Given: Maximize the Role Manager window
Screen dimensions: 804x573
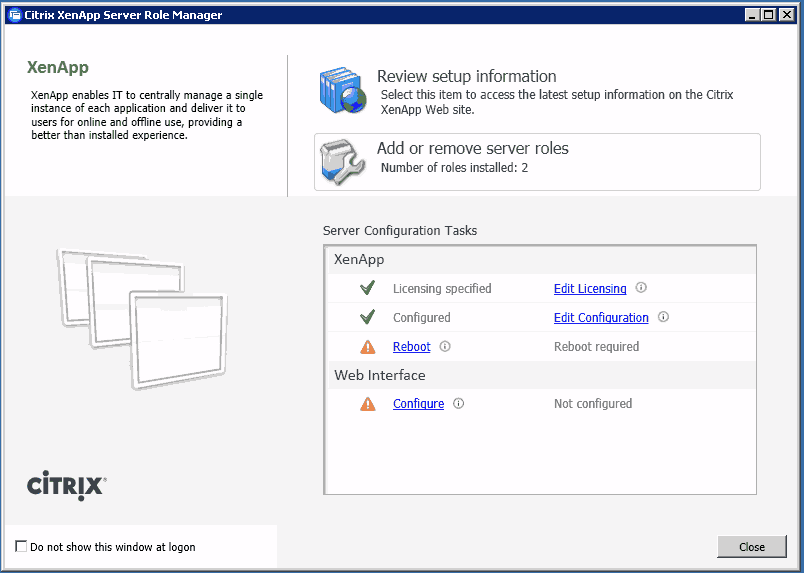Looking at the screenshot, I should tap(768, 15).
